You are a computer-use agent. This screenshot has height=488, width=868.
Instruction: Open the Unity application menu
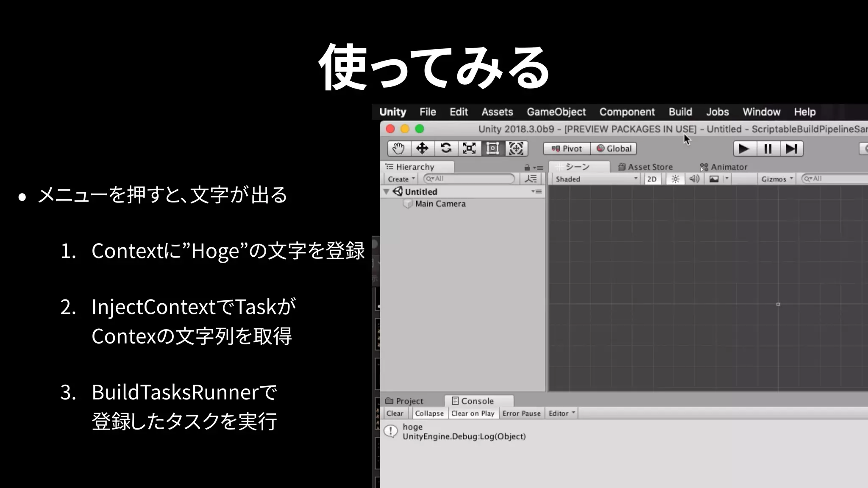click(x=392, y=112)
